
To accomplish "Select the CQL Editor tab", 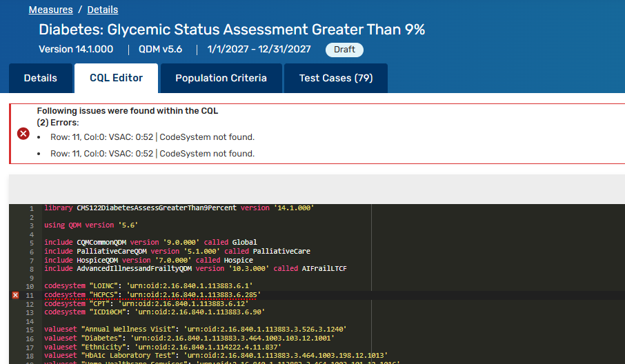I will click(x=116, y=78).
